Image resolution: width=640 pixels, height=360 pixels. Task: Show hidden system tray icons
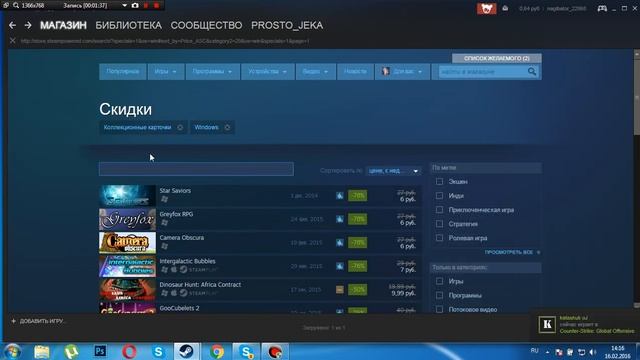click(547, 352)
